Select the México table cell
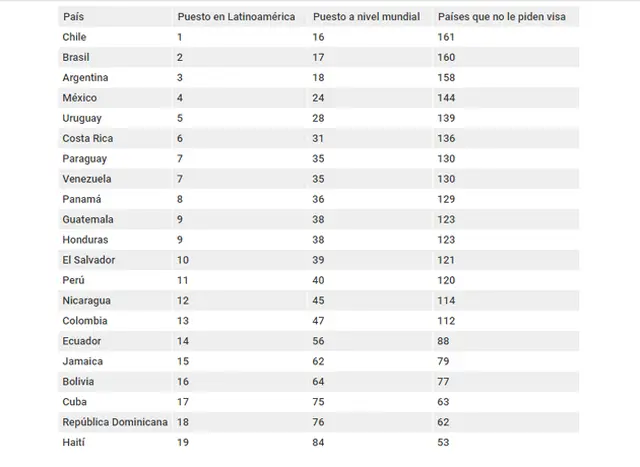The height and width of the screenshot is (467, 640). (x=80, y=98)
